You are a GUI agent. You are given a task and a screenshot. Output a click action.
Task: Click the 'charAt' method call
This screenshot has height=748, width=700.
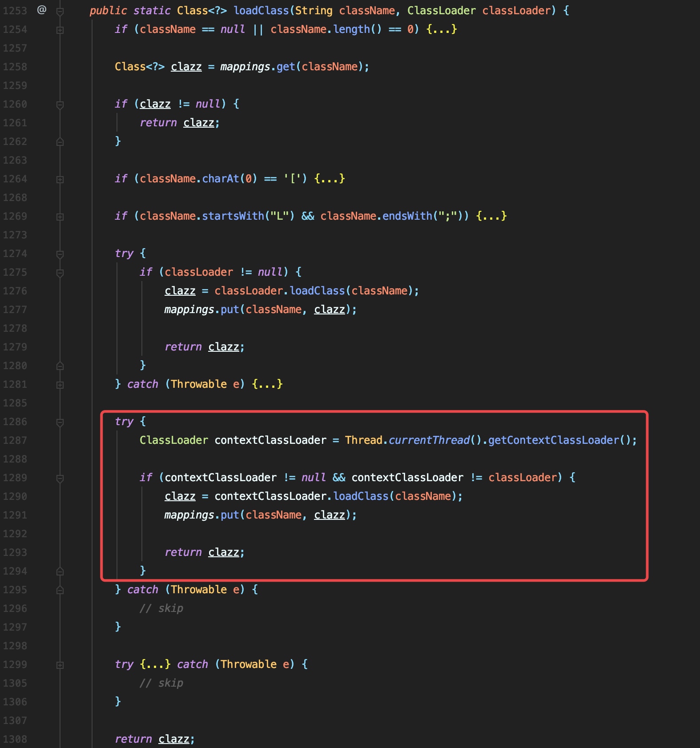pyautogui.click(x=221, y=179)
